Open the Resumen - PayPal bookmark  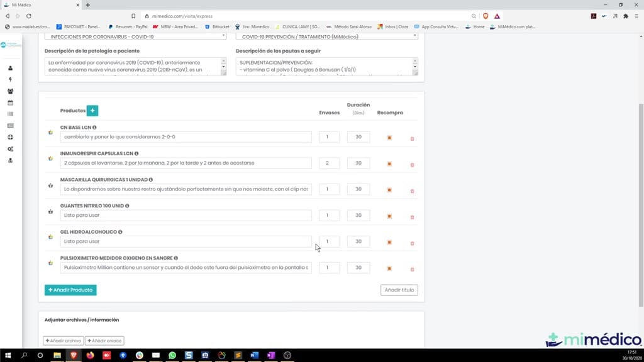pos(128,26)
